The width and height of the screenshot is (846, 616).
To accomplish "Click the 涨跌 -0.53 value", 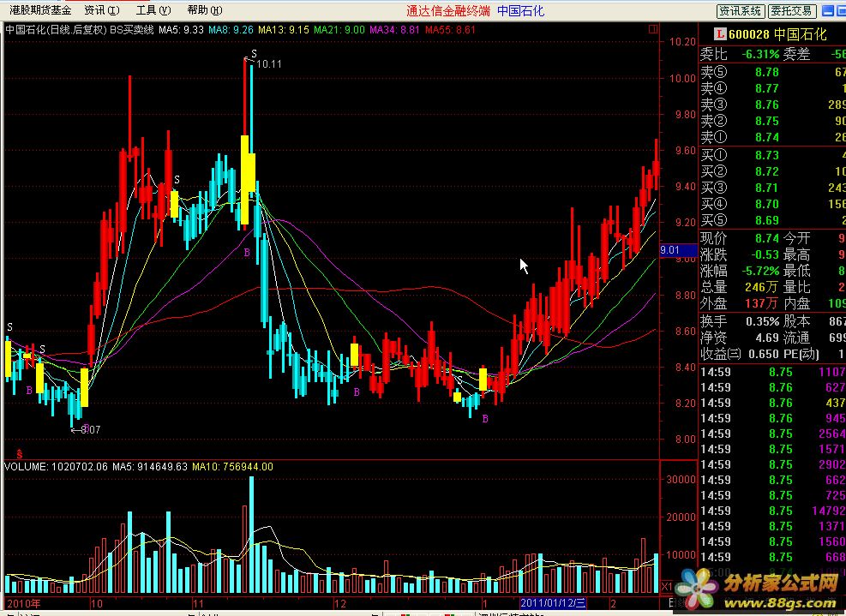I will coord(764,254).
